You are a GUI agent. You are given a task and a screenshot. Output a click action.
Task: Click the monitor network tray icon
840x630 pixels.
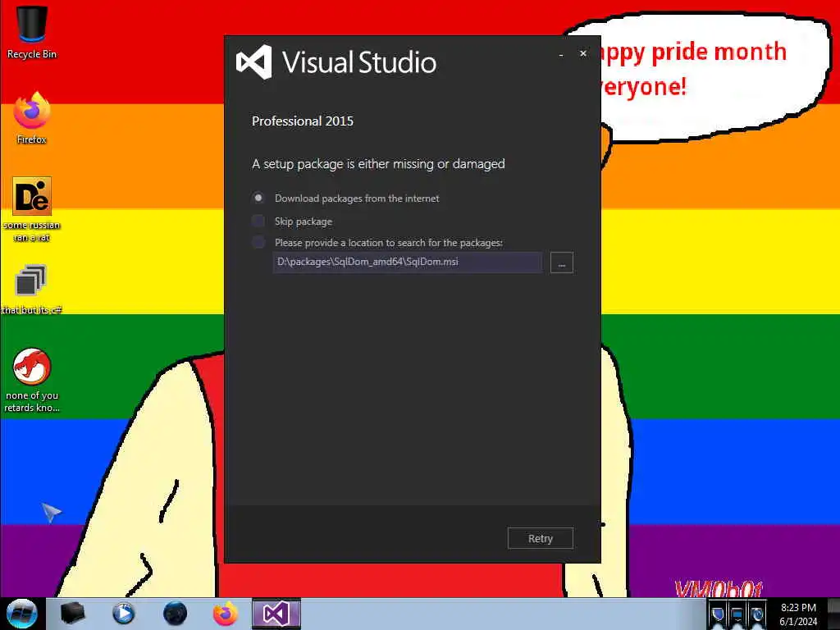737,614
